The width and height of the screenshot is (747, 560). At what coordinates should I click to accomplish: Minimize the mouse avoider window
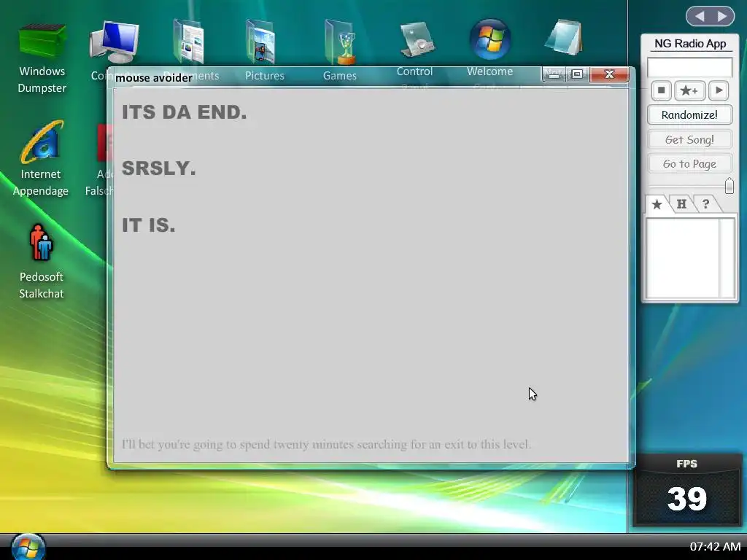(x=554, y=74)
